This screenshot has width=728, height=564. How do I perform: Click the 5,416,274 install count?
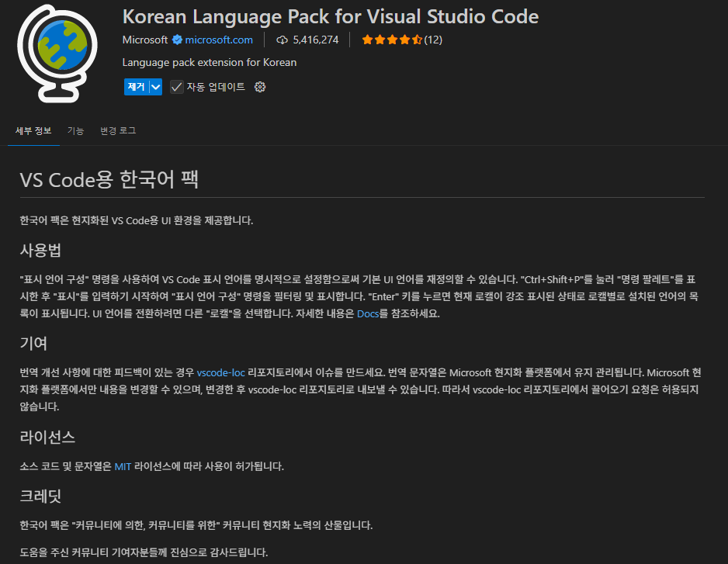coord(316,40)
